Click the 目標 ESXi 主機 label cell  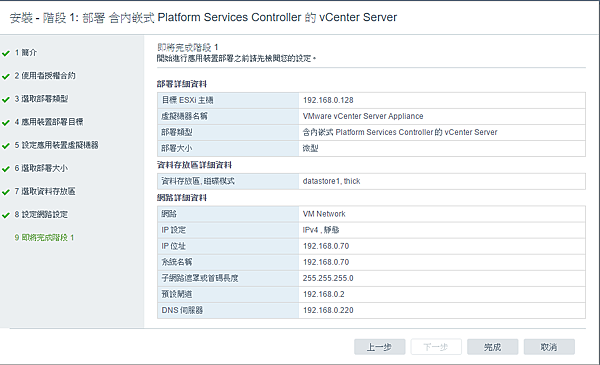tap(228, 100)
